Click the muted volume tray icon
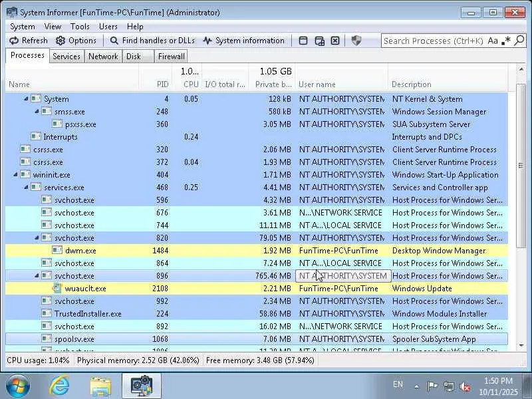 tap(465, 386)
